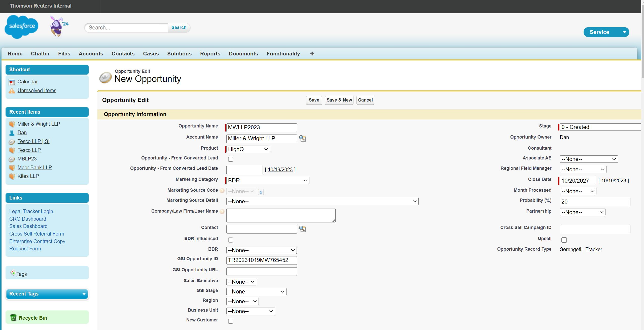Open the Service app menu dropdown

606,32
